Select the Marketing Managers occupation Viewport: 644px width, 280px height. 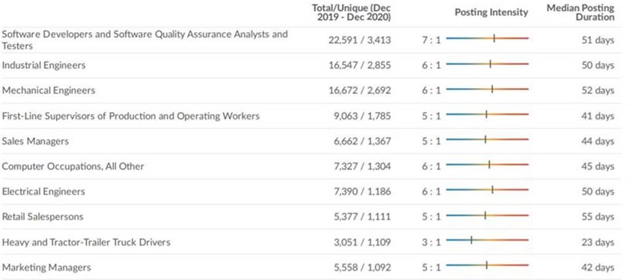(x=47, y=268)
